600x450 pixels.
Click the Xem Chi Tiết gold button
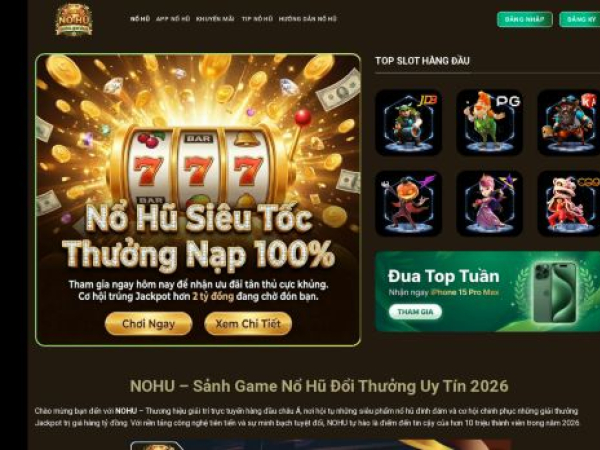pyautogui.click(x=248, y=324)
